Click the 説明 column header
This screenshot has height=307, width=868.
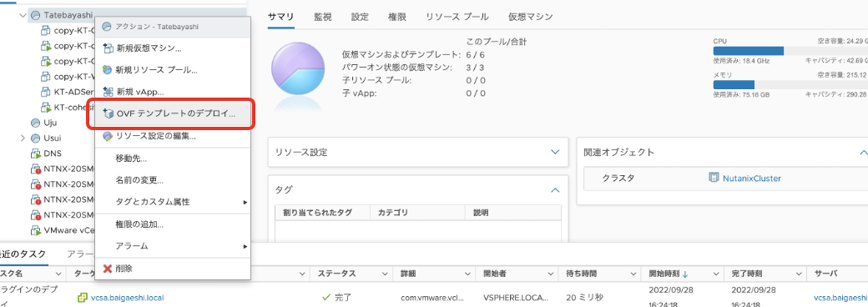[513, 213]
